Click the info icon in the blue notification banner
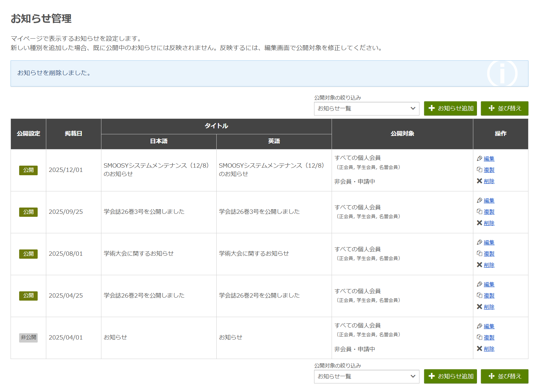 tap(502, 73)
